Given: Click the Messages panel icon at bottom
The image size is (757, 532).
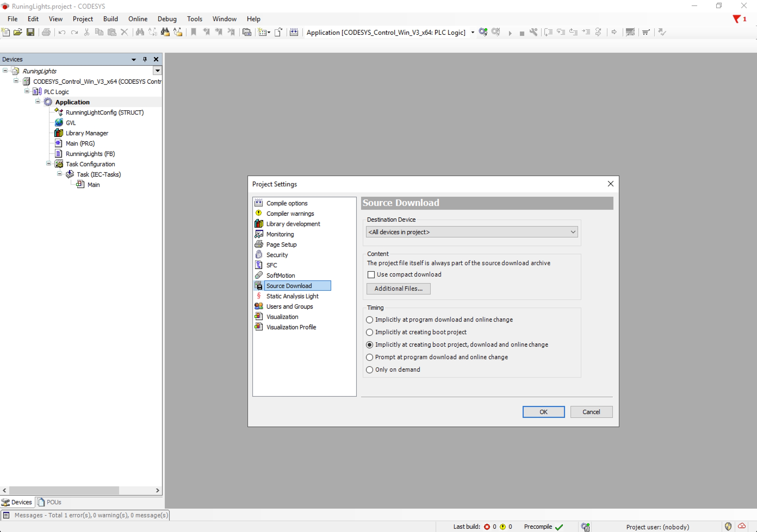Looking at the screenshot, I should click(6, 515).
